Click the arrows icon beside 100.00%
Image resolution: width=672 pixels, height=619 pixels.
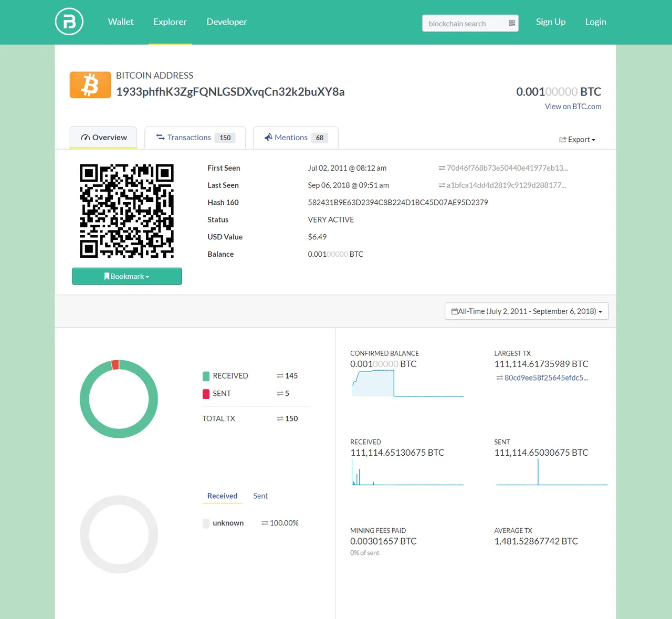[265, 523]
